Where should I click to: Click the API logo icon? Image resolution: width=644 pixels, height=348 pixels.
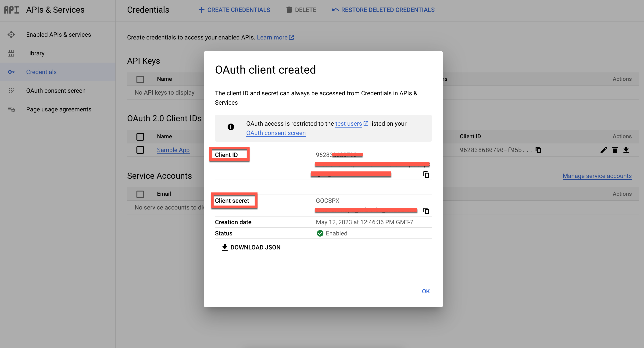point(11,10)
